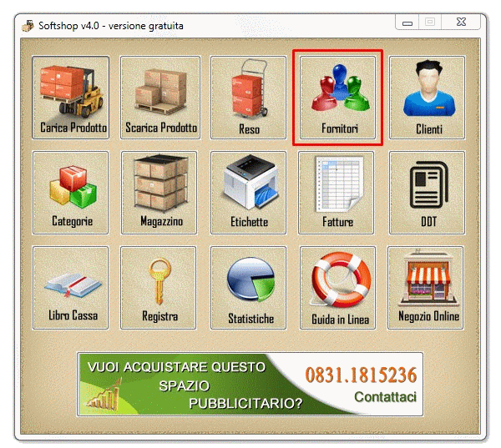Click the Reso hand truck tile
The width and height of the screenshot is (501, 448).
click(248, 98)
